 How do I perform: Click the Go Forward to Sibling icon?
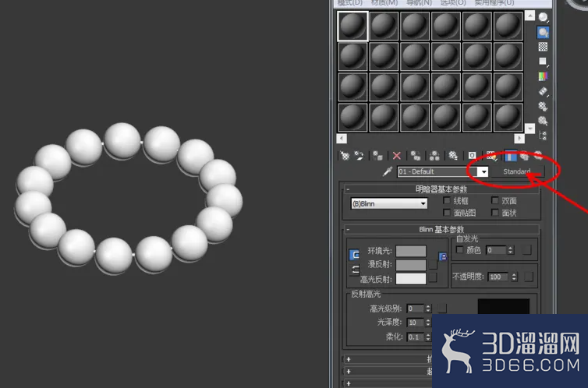click(539, 155)
